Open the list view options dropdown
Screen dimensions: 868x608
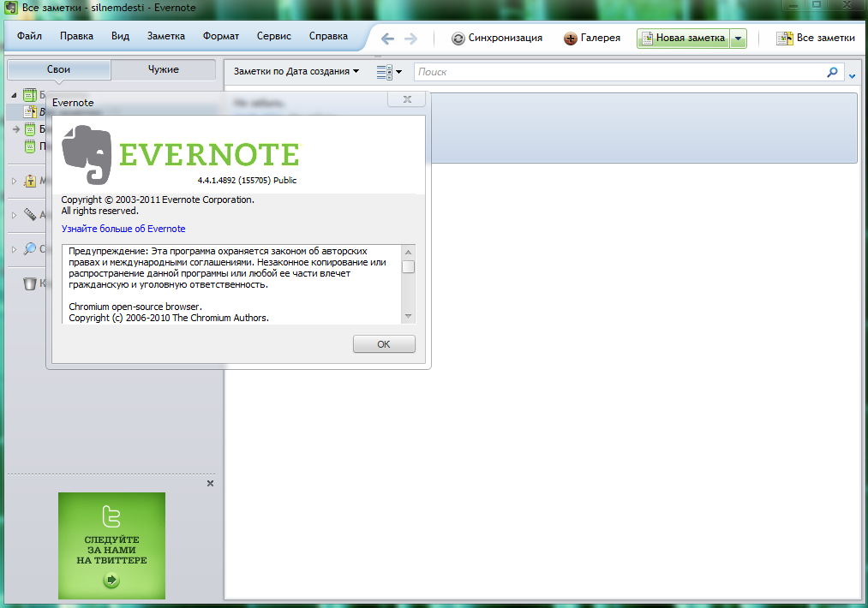click(389, 72)
